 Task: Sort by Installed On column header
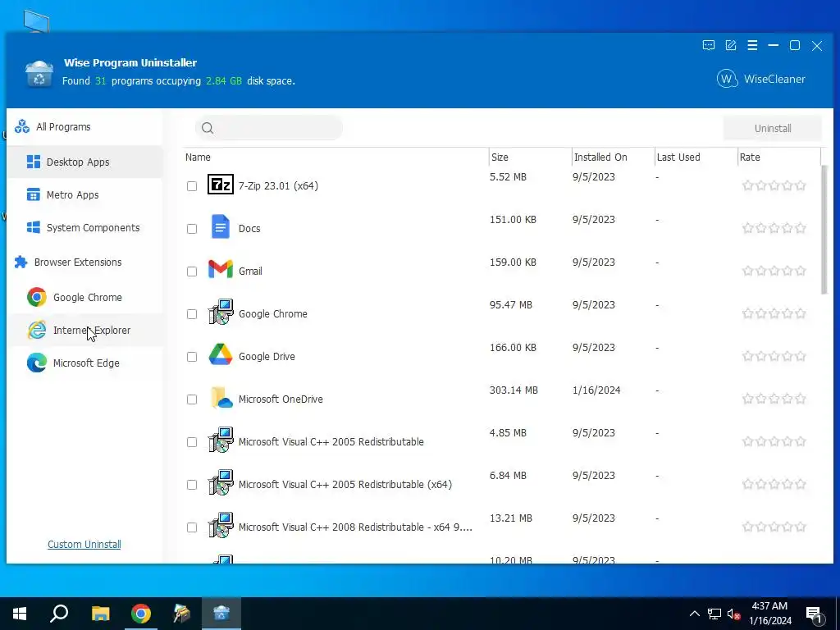(x=613, y=157)
